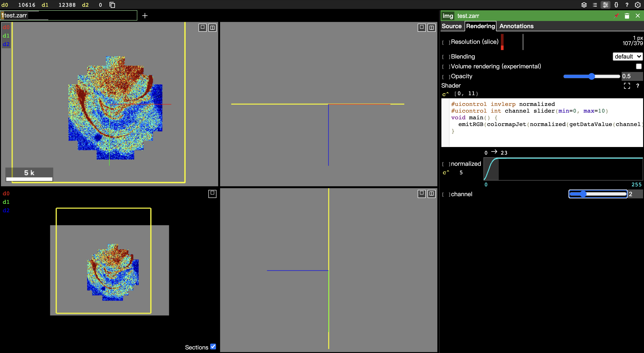Image resolution: width=644 pixels, height=353 pixels.
Task: Open viewer settings with the gear icon
Action: coord(638,5)
